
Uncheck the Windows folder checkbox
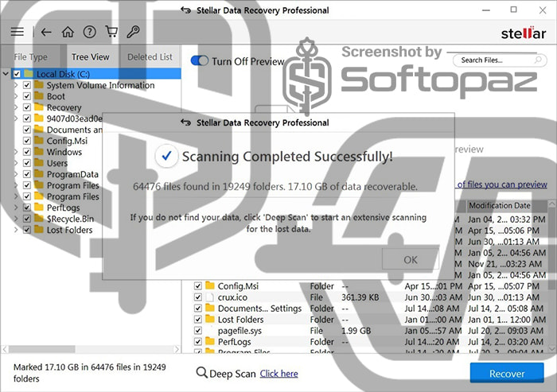point(26,152)
